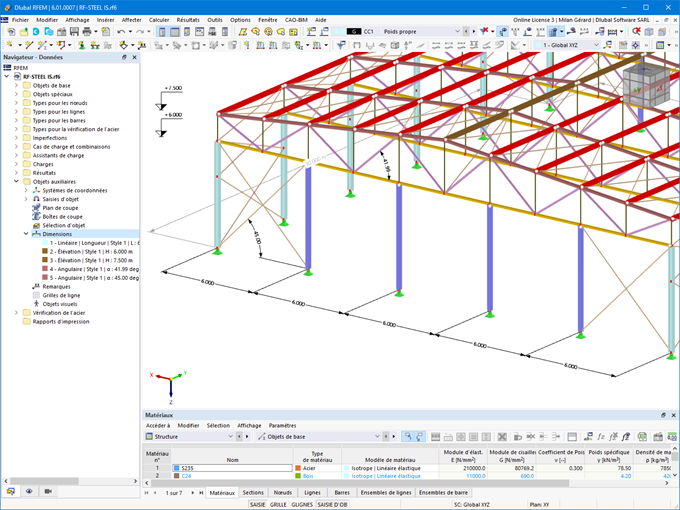Go to last table page button
The image size is (680, 510).
pyautogui.click(x=201, y=493)
